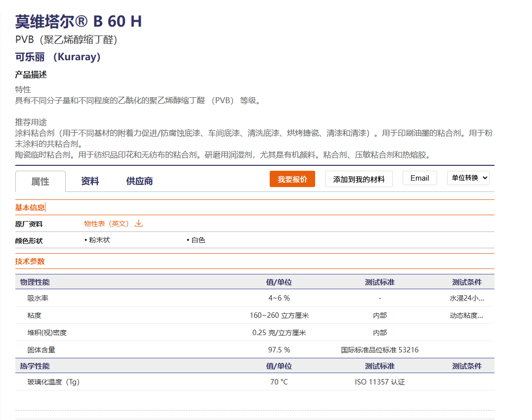Click 测试条件 header in 热学性能 table
This screenshot has height=420, width=532.
467,366
